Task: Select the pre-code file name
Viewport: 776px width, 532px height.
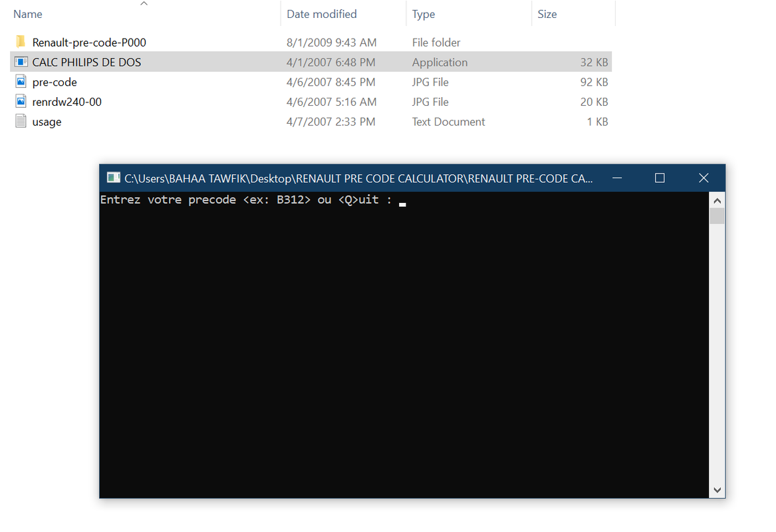Action: 55,82
